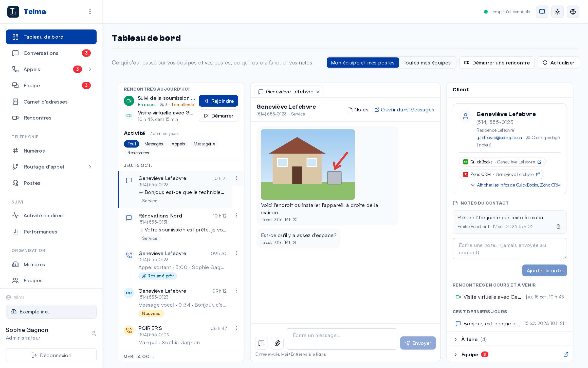This screenshot has height=368, width=588.
Task: Delete the contact note with trash icon
Action: (x=558, y=226)
